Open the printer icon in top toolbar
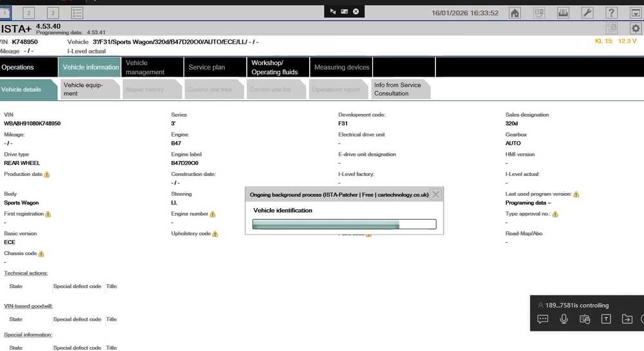The width and height of the screenshot is (644, 351). pyautogui.click(x=563, y=13)
